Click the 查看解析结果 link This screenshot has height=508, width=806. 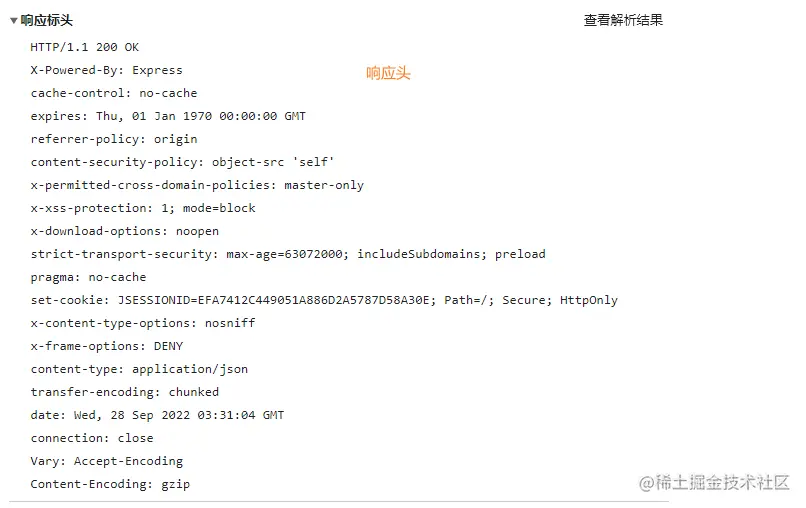click(623, 20)
